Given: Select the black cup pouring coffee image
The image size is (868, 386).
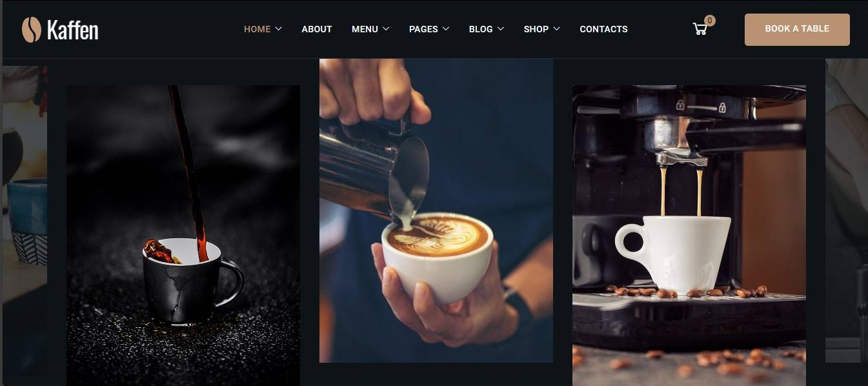Looking at the screenshot, I should click(x=183, y=236).
